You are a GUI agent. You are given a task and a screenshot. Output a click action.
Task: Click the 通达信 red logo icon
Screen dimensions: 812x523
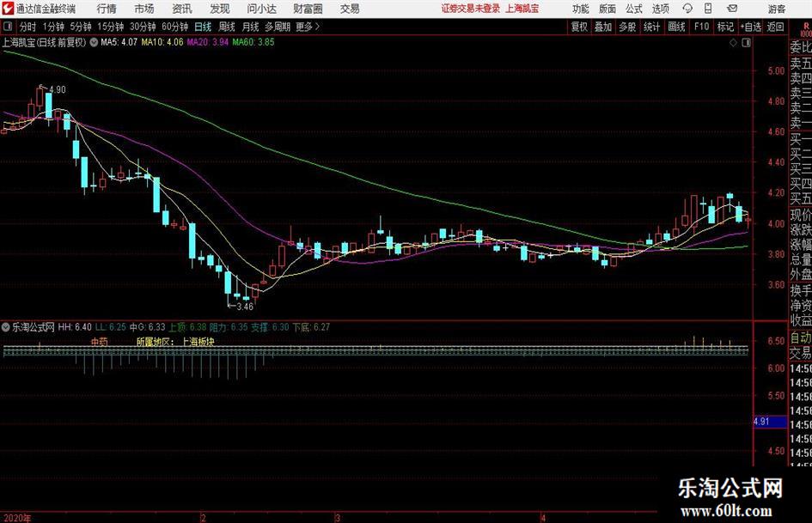coord(7,9)
